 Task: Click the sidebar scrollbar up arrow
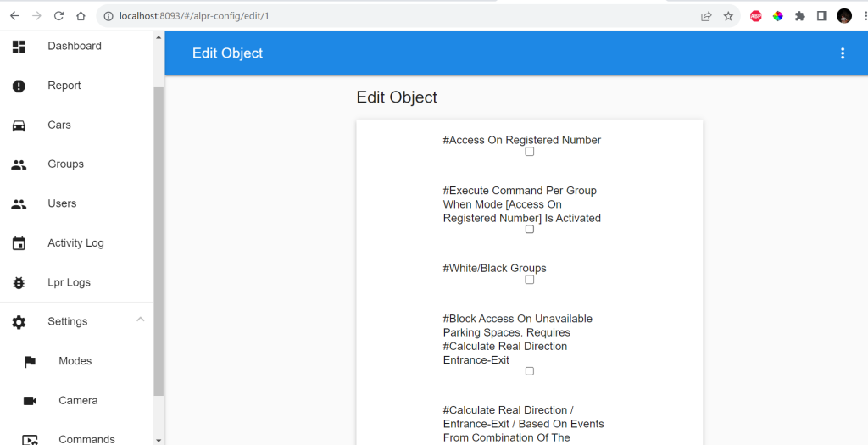point(159,37)
